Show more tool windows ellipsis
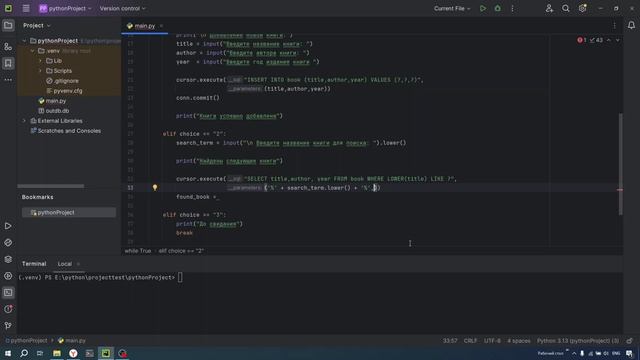The image size is (640, 360). (8, 80)
